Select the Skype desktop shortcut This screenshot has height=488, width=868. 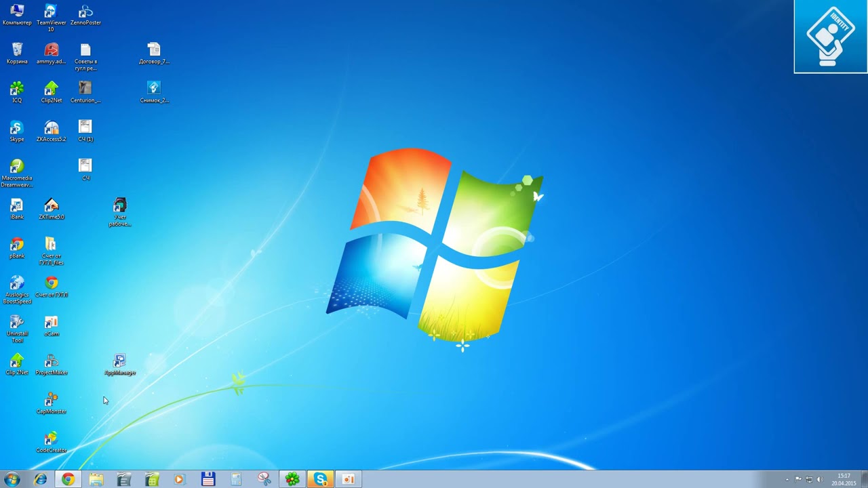(x=17, y=131)
